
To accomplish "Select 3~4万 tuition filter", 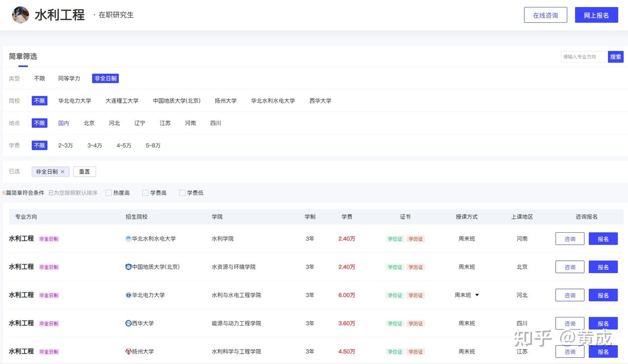I will point(95,145).
